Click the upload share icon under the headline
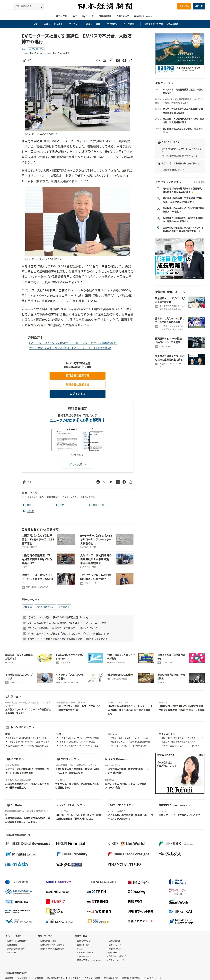Image resolution: width=210 pixels, height=980 pixels. tap(130, 60)
